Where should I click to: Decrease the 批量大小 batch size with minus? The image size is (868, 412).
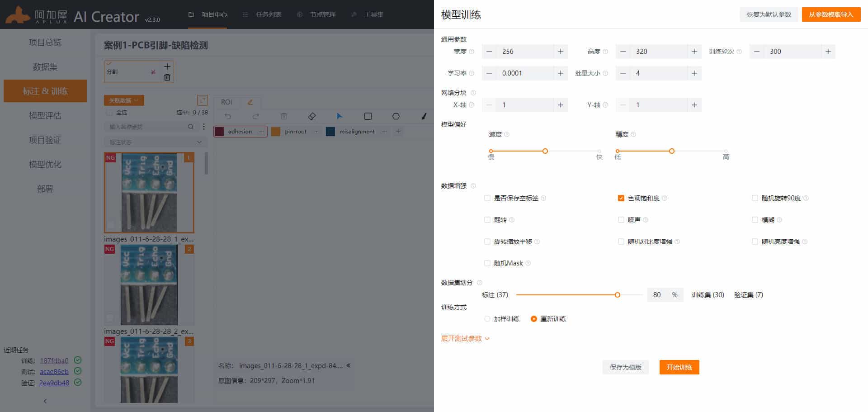coord(623,73)
